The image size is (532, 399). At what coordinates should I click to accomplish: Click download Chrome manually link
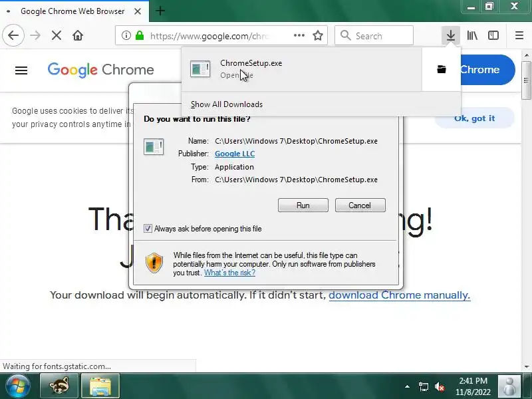[x=400, y=295]
